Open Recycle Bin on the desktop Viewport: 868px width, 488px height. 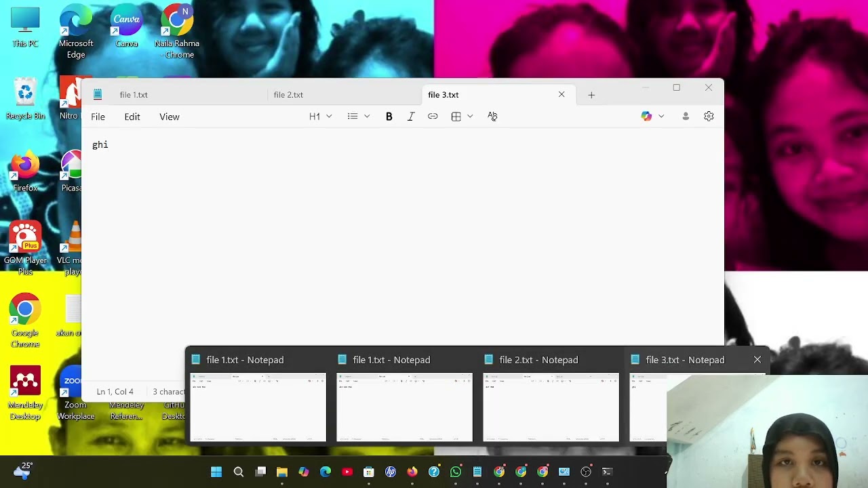point(25,100)
